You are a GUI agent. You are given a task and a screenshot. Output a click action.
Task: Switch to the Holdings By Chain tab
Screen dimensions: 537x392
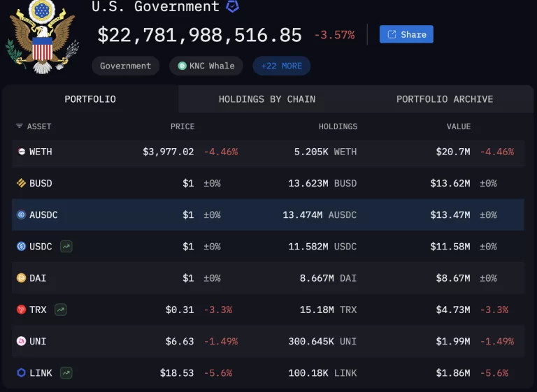(266, 99)
